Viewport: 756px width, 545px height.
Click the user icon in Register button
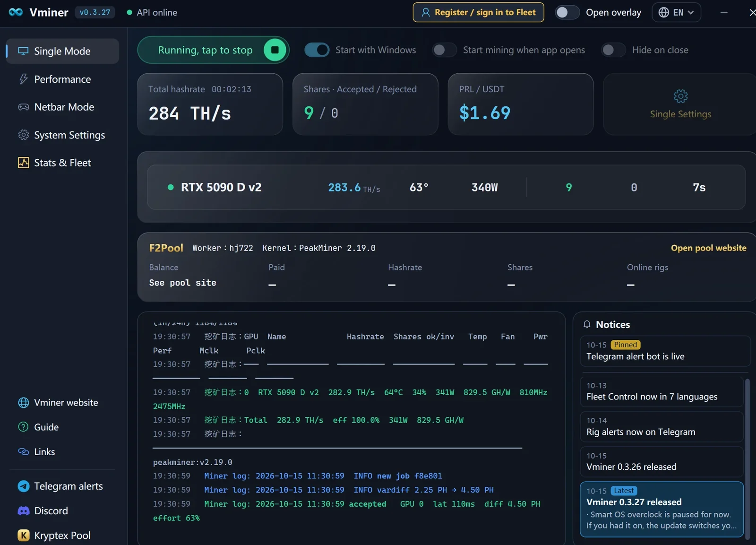pos(426,12)
